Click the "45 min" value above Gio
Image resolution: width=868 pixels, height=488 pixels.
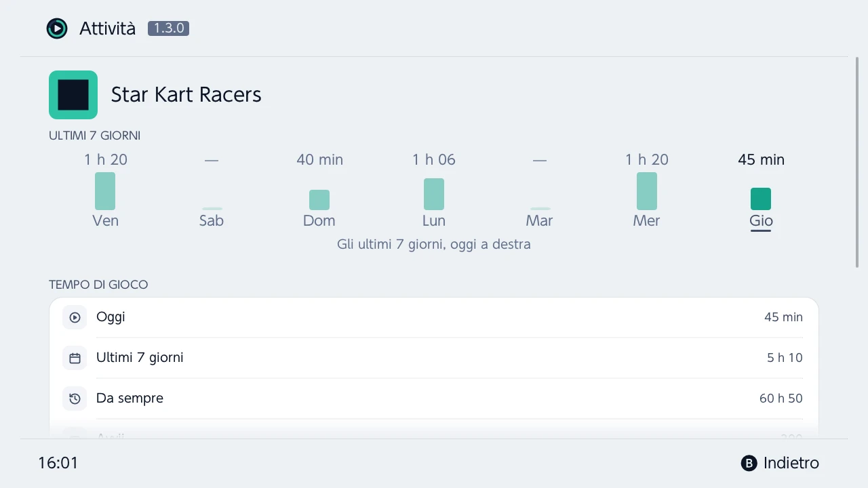click(x=761, y=160)
